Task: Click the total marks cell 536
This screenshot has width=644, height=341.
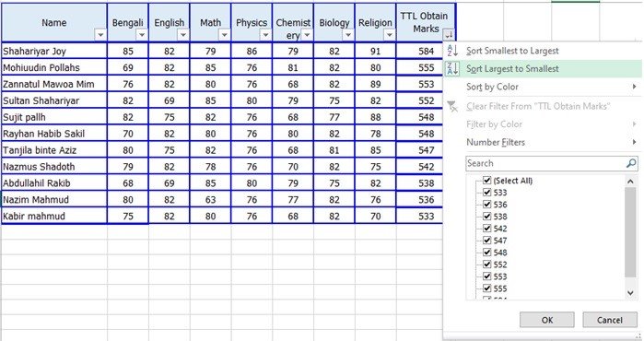Action: click(420, 200)
